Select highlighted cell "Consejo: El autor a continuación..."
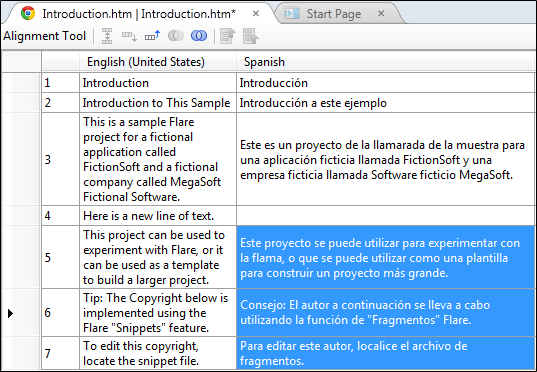This screenshot has width=537, height=372. coord(386,313)
